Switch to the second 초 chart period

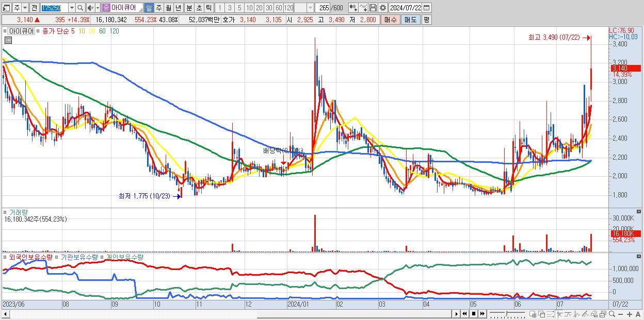click(199, 8)
